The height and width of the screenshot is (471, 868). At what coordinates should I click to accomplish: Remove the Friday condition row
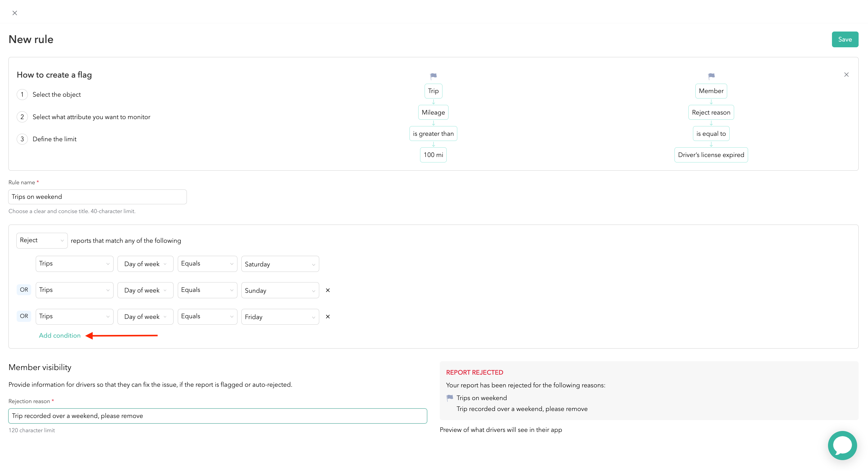[x=327, y=316]
